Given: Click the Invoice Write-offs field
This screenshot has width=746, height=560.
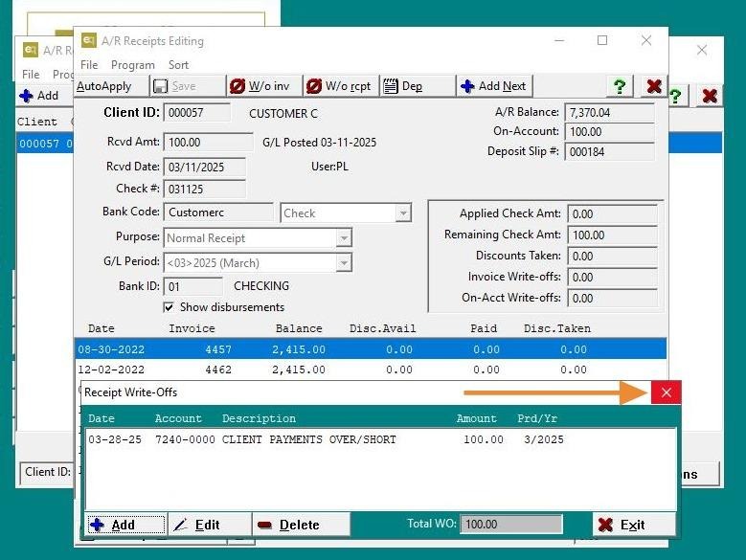Looking at the screenshot, I should pos(612,277).
